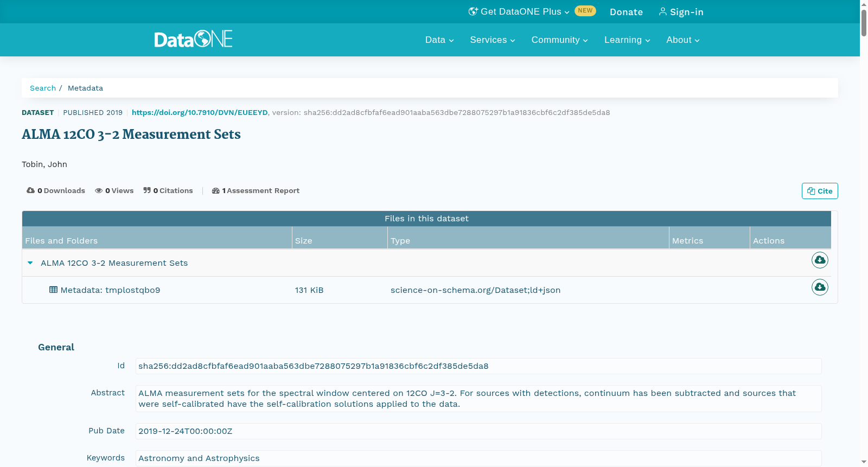Click the science-on-schema.org/Dataset;ld+json type cell
The image size is (868, 467).
(475, 290)
